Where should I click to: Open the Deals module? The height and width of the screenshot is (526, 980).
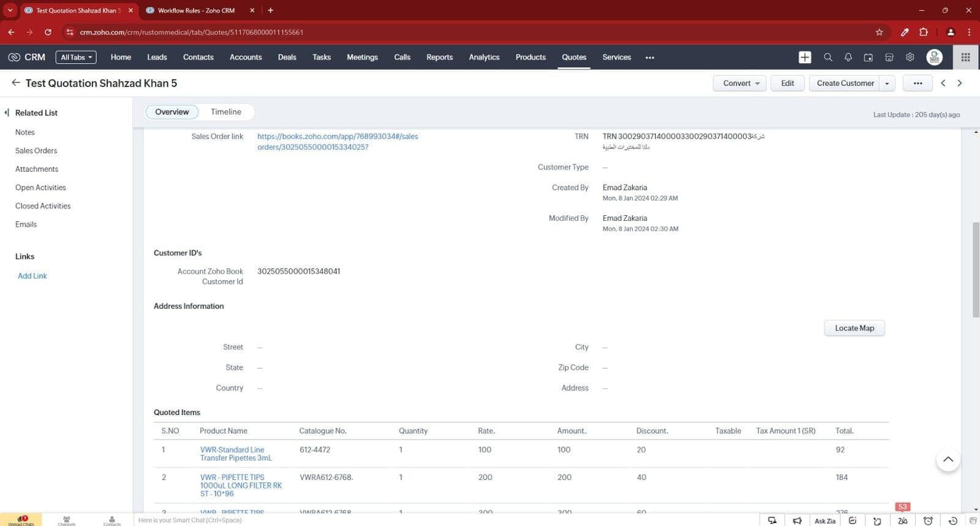287,57
